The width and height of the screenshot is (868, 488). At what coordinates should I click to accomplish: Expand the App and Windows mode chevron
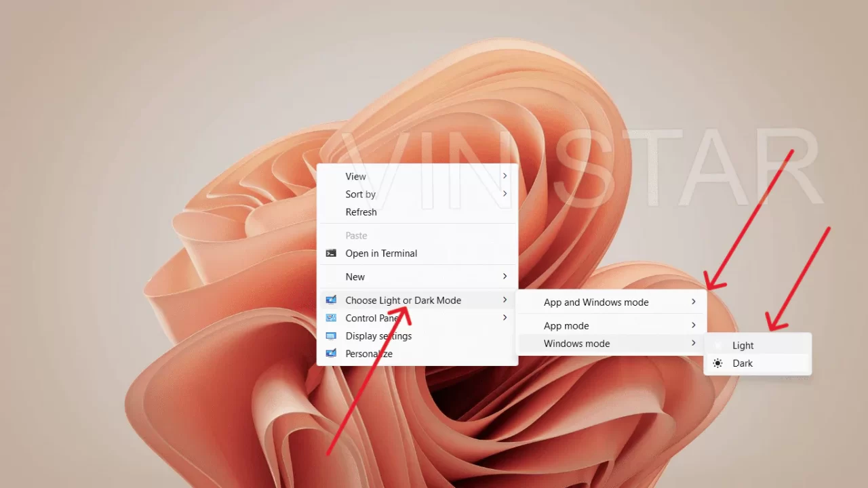click(x=693, y=302)
